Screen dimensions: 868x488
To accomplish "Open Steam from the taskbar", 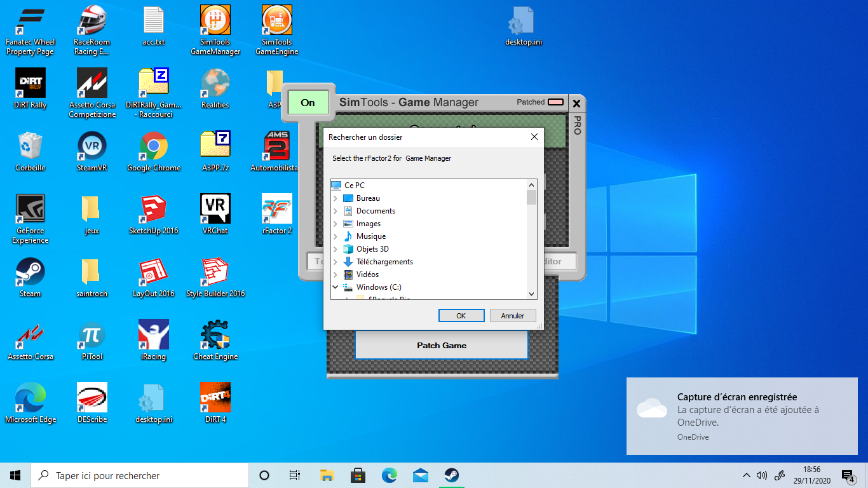I will point(451,475).
